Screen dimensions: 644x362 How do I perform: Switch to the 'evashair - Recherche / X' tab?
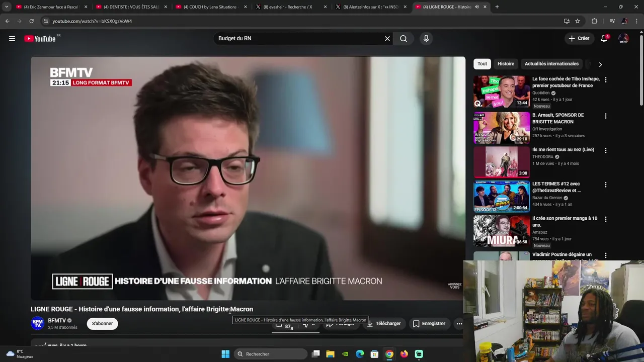291,7
